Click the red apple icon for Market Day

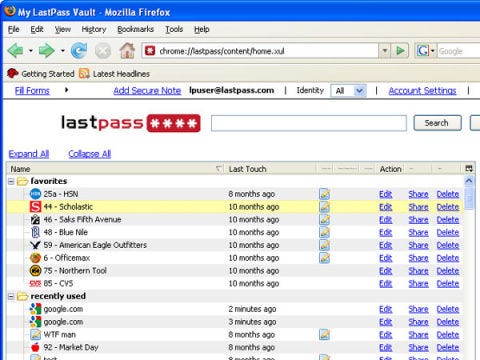(35, 347)
